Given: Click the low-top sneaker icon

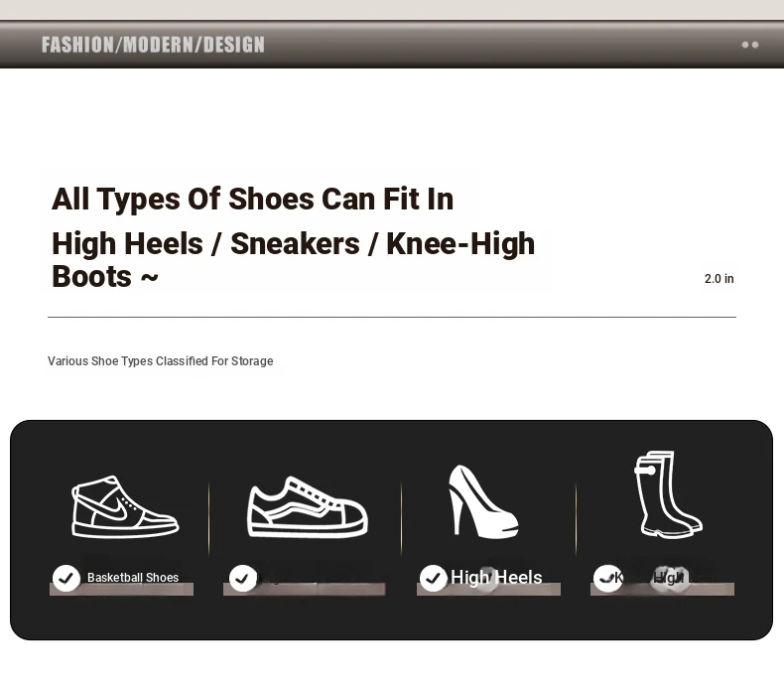Looking at the screenshot, I should click(x=308, y=507).
